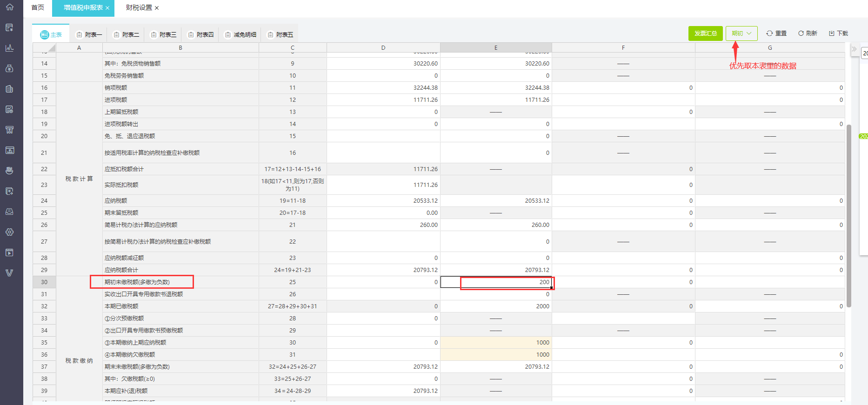868x405 pixels.
Task: Close the 增值税申报表 tab
Action: point(107,8)
